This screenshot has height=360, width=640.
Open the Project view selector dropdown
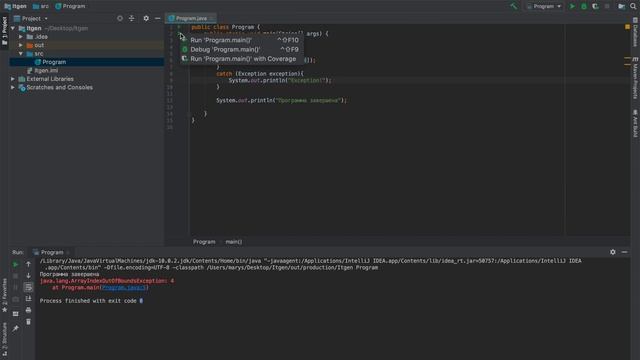[x=31, y=18]
